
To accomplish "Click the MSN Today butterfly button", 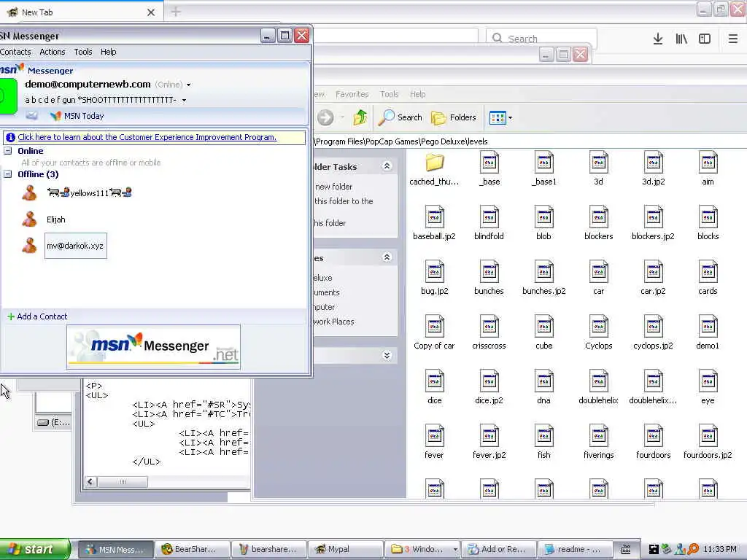I will [x=77, y=116].
